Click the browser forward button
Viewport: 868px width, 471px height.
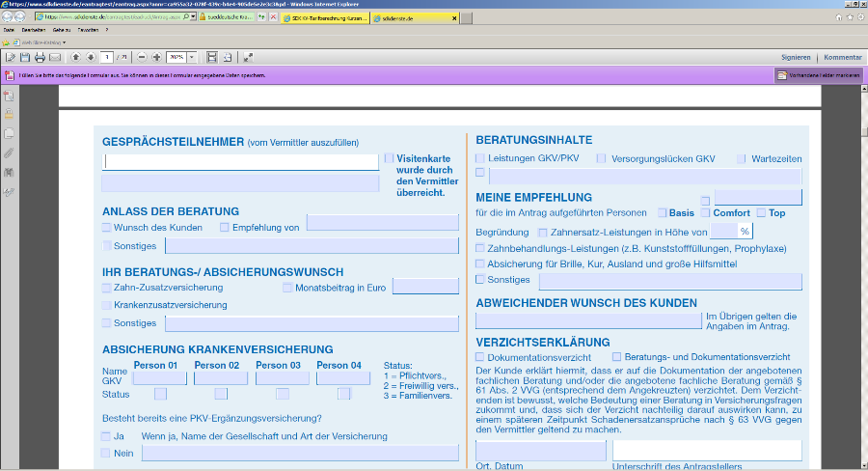coord(20,17)
